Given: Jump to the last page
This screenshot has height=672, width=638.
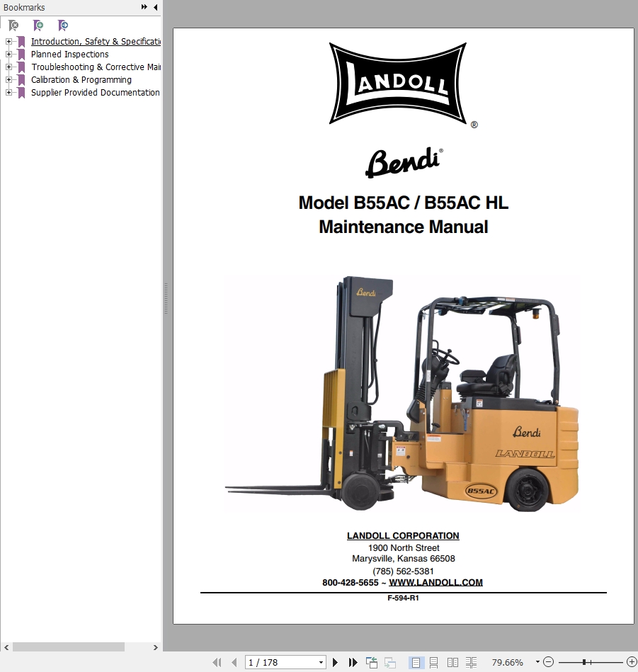Looking at the screenshot, I should pyautogui.click(x=353, y=663).
